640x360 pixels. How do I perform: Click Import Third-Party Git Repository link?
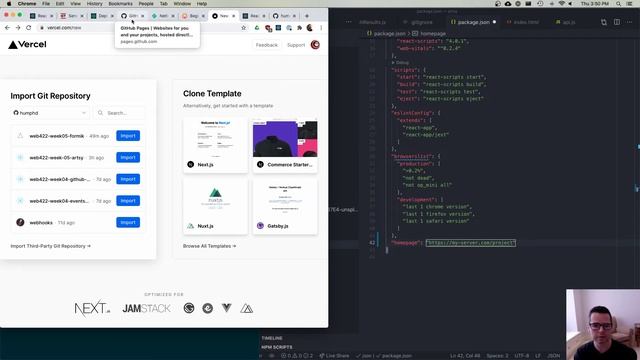[x=51, y=246]
